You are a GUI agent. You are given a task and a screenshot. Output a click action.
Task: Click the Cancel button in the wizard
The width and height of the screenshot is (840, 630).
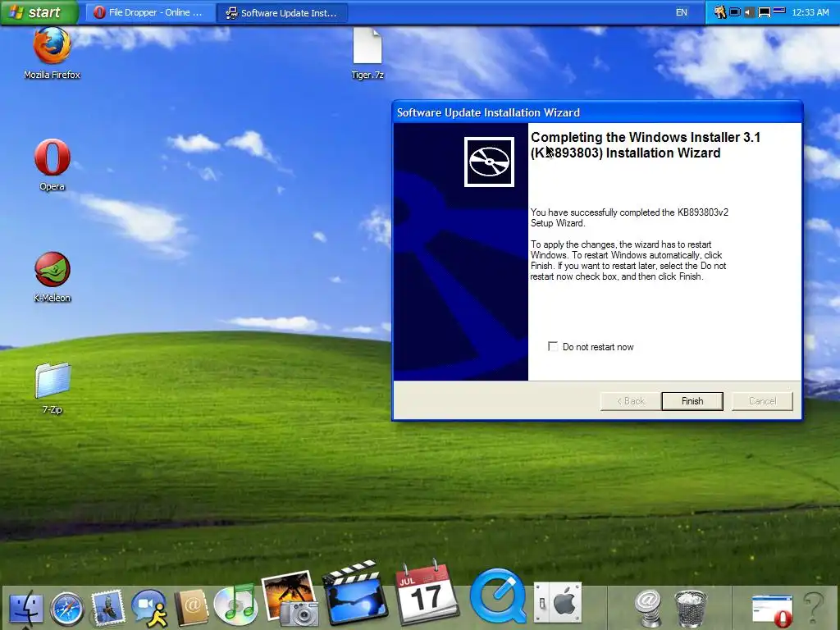tap(762, 401)
